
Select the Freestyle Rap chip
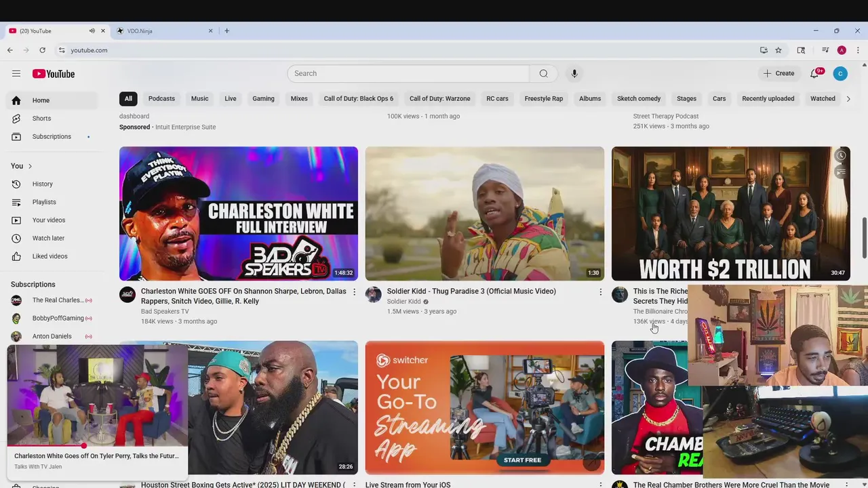coord(543,99)
